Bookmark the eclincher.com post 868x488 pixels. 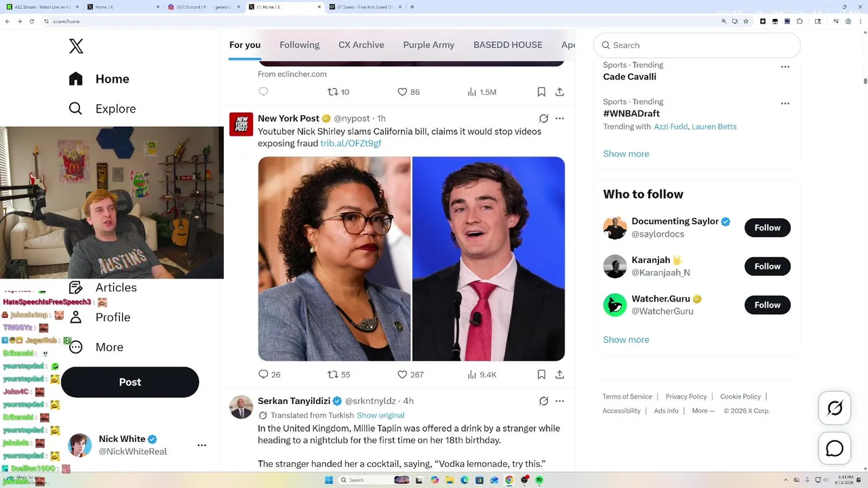(x=541, y=91)
